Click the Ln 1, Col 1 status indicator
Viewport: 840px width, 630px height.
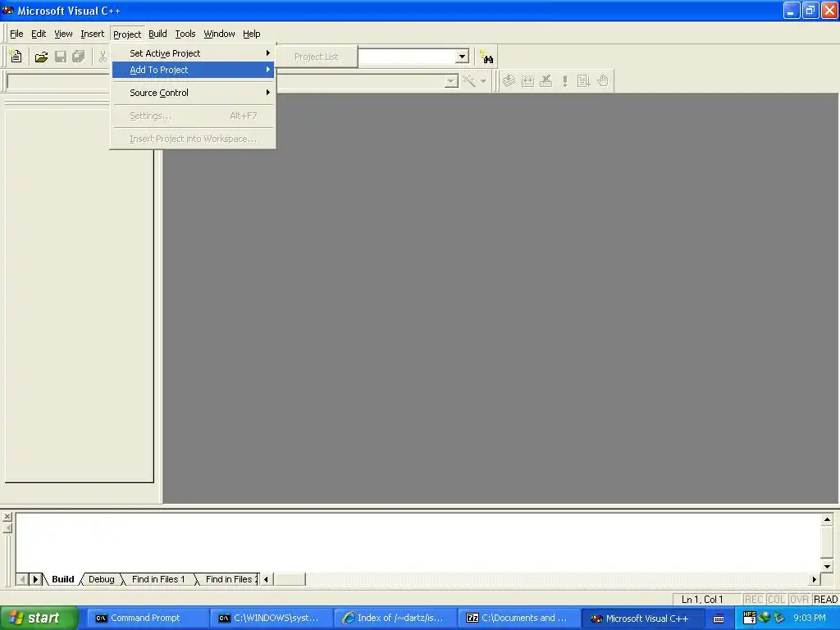(702, 600)
